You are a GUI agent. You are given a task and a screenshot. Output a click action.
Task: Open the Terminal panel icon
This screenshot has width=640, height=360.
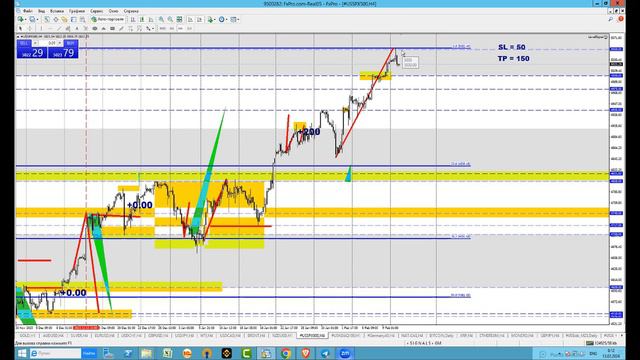[73, 19]
